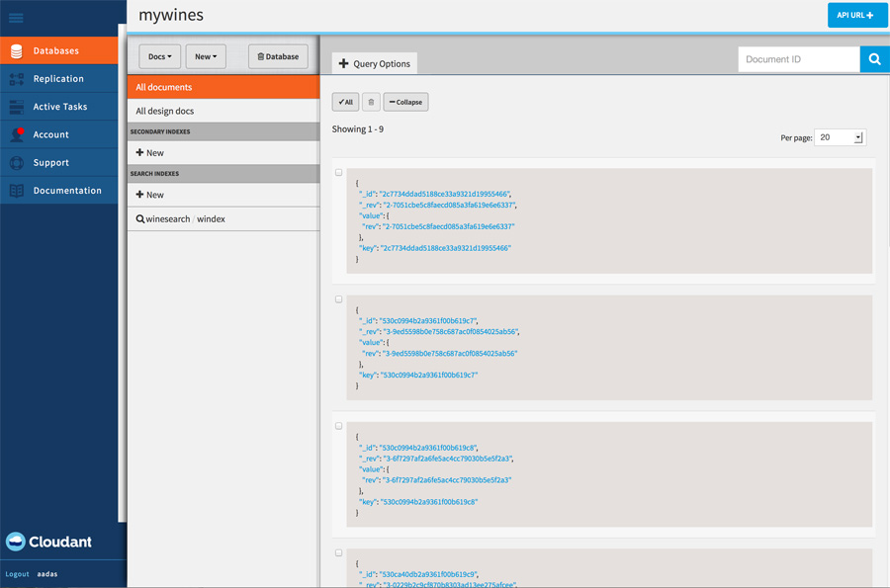Click the Showing 1 - 9 text
The image size is (890, 588).
358,129
